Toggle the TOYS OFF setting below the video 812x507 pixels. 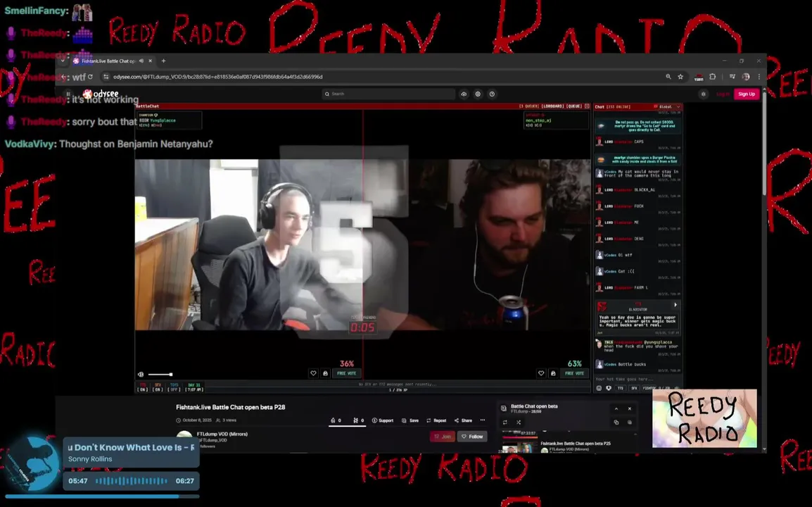(175, 387)
